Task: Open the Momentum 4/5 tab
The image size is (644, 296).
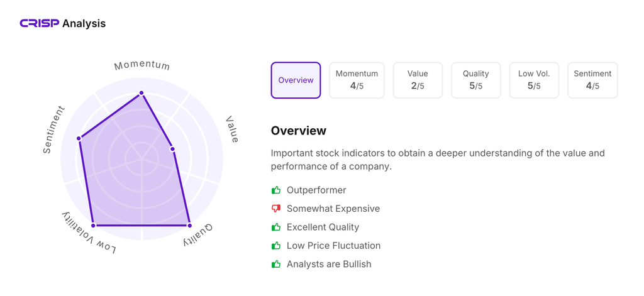Action: coord(357,80)
